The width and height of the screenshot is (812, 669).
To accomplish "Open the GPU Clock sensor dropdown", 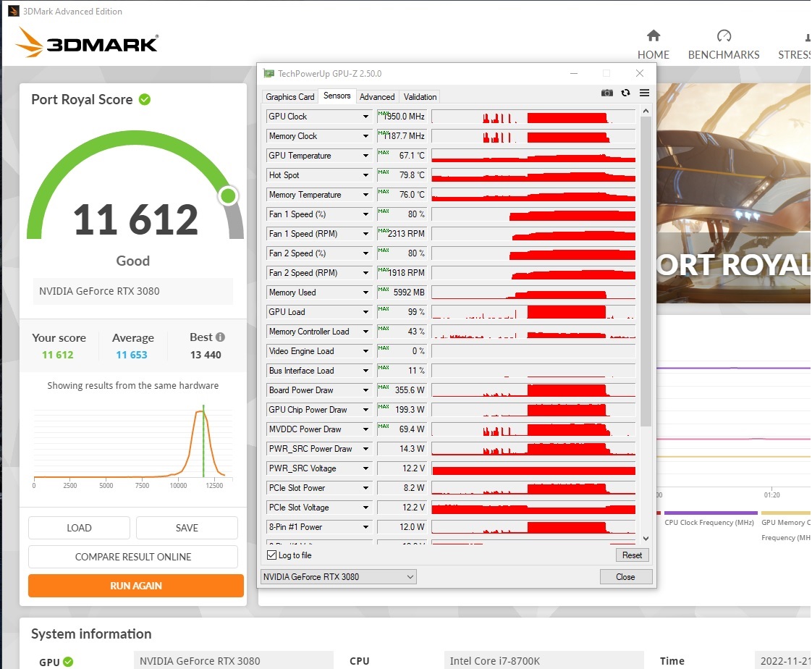I will (365, 117).
